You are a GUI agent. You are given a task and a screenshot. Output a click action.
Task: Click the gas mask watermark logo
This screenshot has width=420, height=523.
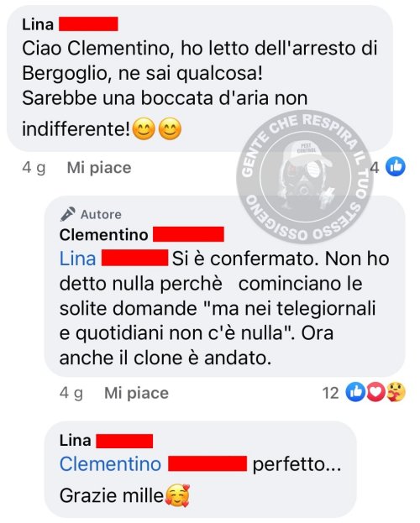pyautogui.click(x=304, y=175)
